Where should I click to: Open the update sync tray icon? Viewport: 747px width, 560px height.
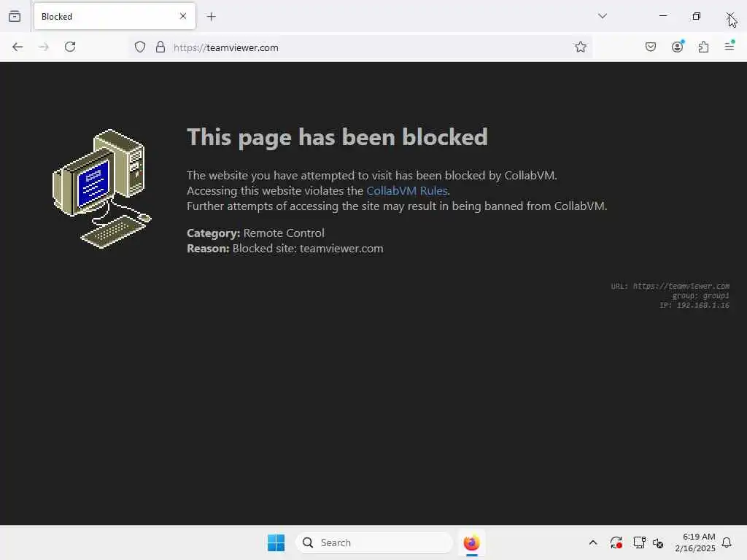616,542
